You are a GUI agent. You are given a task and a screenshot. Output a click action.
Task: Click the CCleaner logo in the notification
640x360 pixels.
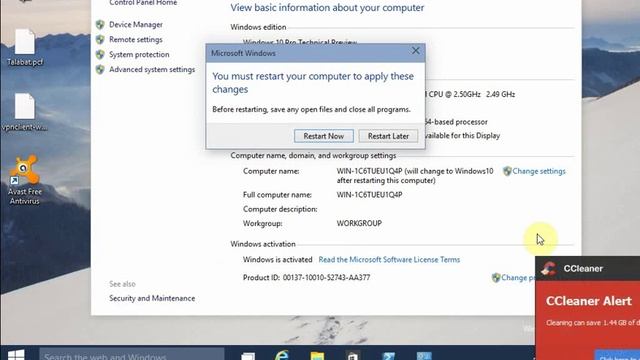[549, 268]
